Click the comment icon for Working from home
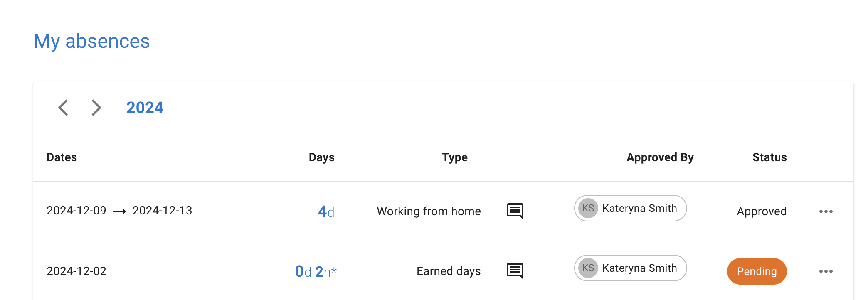The width and height of the screenshot is (868, 300). (x=515, y=211)
